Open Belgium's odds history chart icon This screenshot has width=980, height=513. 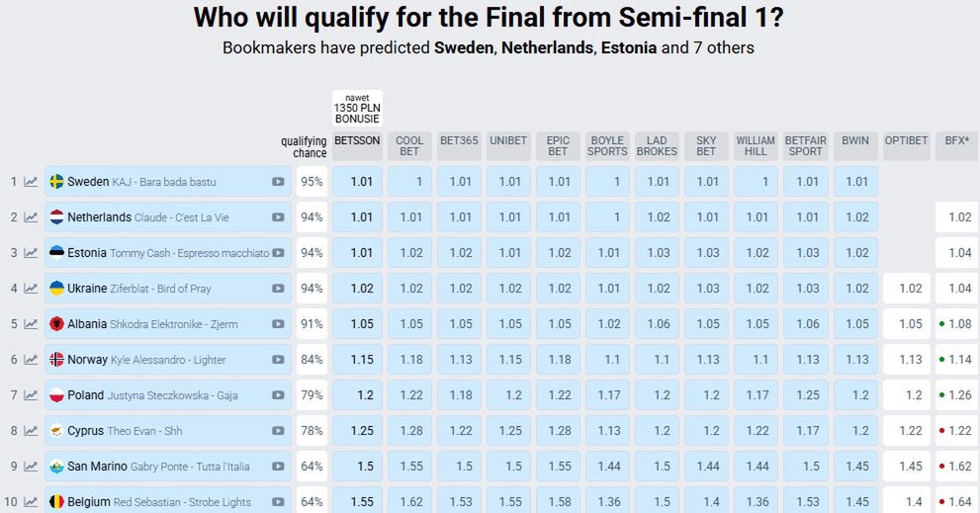click(x=31, y=502)
